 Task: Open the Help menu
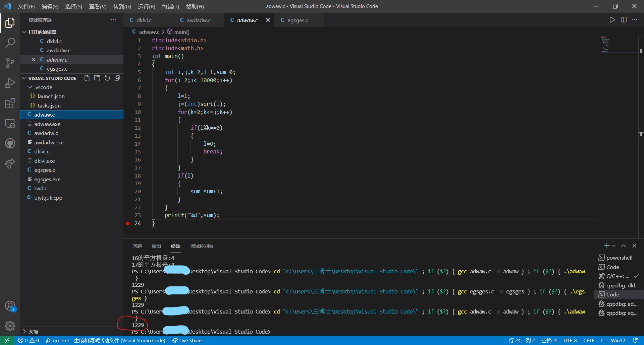[195, 6]
